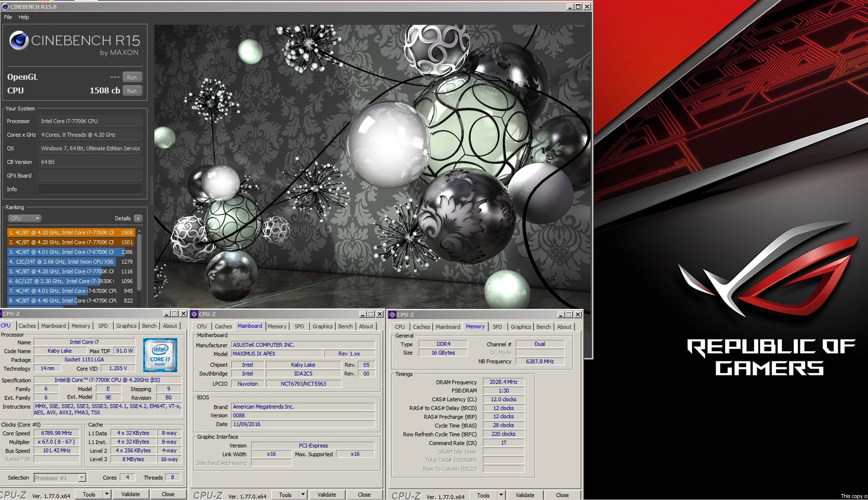The width and height of the screenshot is (868, 500).
Task: Select the Core Speed value 6789.98 MHz
Action: 56,433
